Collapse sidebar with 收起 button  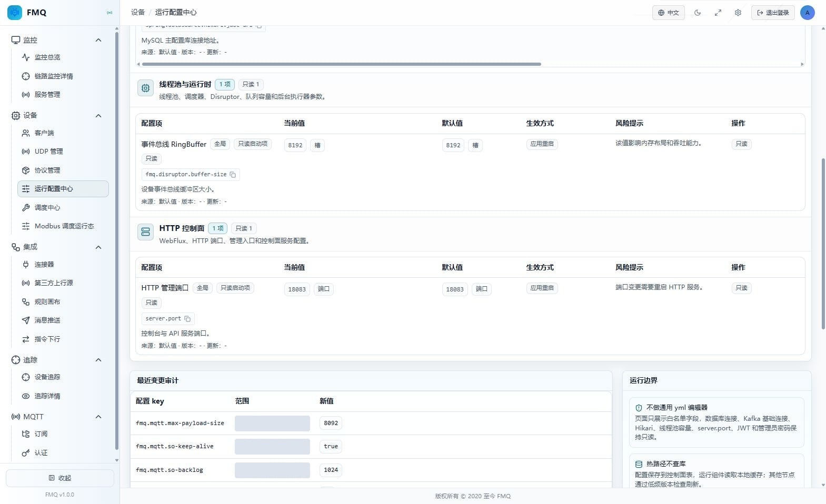[60, 478]
